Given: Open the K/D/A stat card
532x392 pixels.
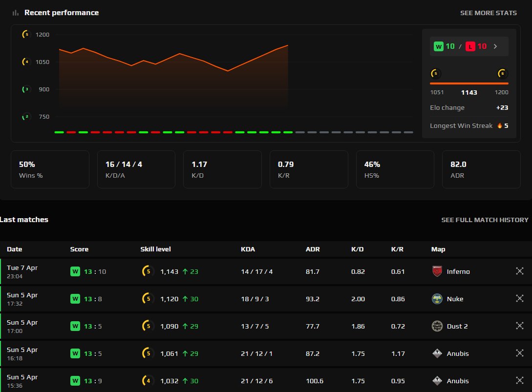Looking at the screenshot, I should click(136, 169).
